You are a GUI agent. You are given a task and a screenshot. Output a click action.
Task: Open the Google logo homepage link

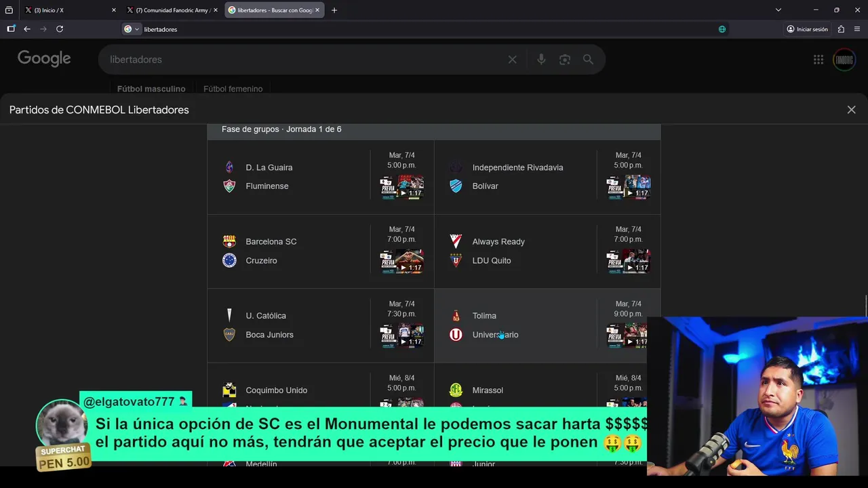44,59
